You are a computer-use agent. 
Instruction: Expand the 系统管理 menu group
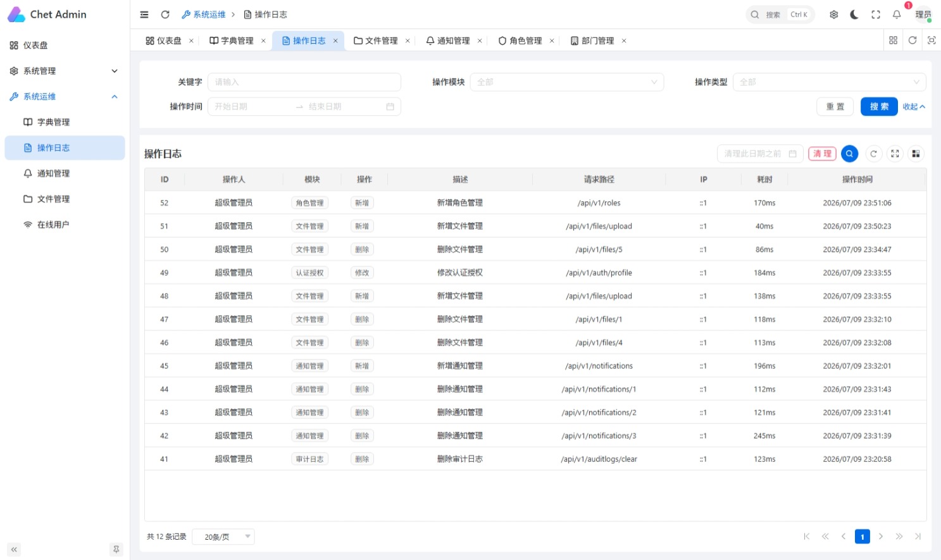click(x=65, y=71)
